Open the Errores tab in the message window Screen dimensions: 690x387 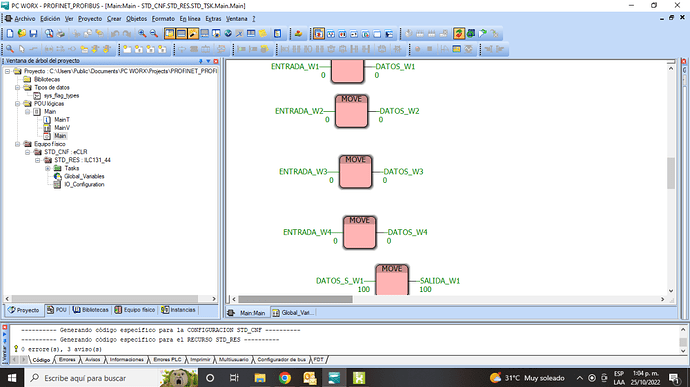coord(67,360)
